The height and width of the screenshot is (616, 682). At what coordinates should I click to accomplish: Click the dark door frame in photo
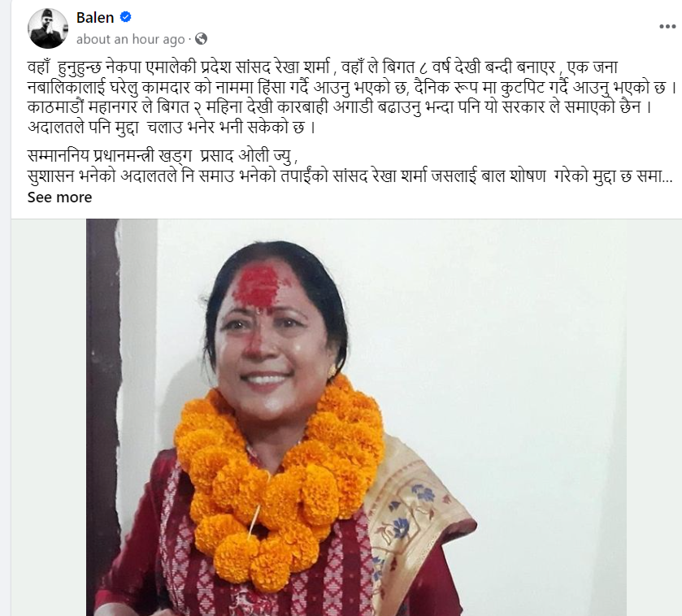(103, 413)
